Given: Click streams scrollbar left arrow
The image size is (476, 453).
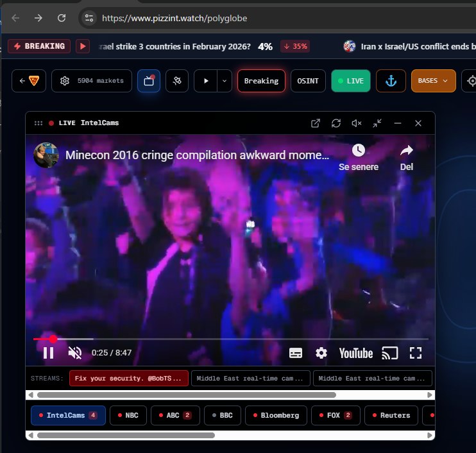Looking at the screenshot, I should [x=31, y=395].
